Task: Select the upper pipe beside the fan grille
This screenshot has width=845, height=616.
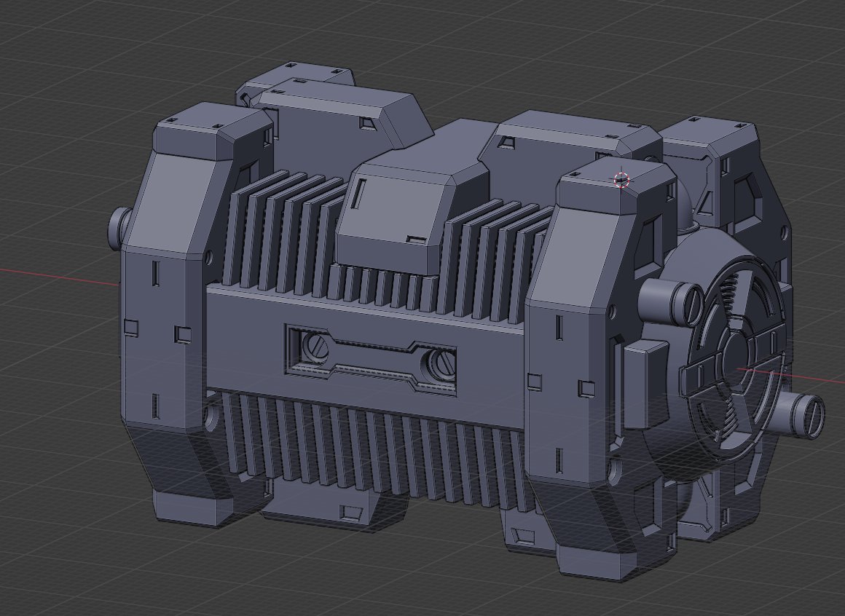Action: point(672,302)
